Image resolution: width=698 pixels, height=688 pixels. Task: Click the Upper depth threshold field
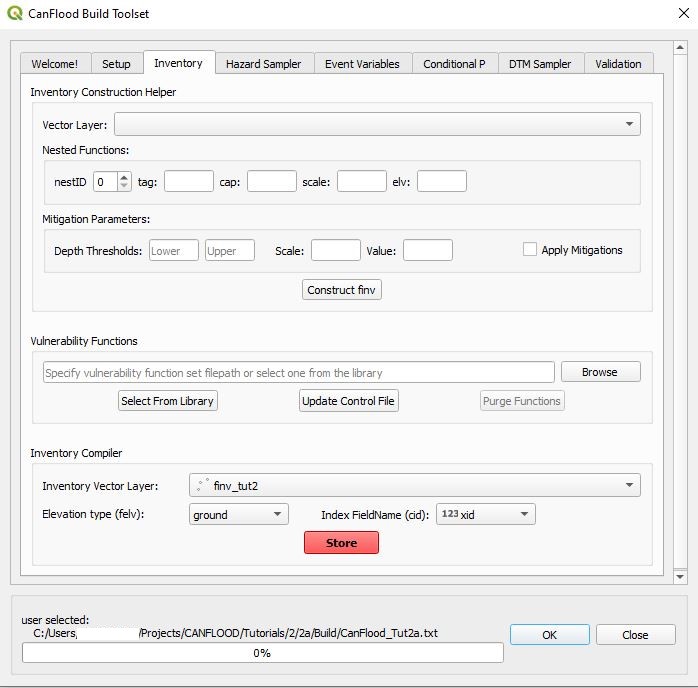click(x=230, y=250)
